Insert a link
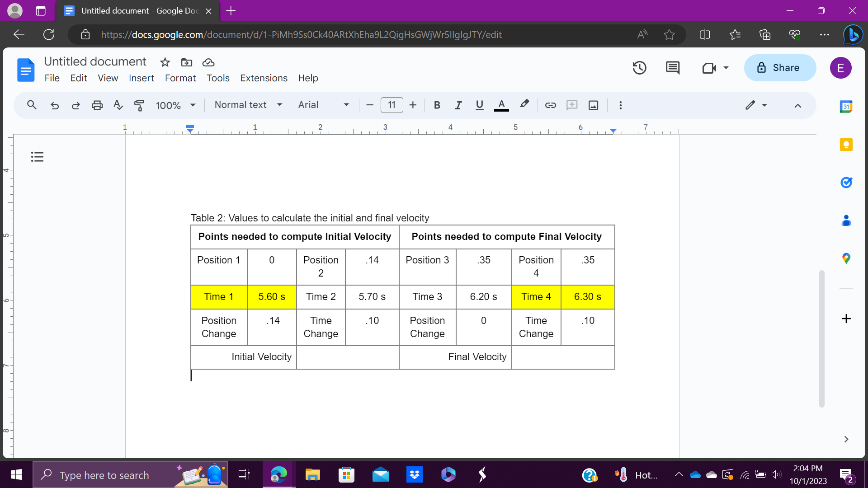 point(550,105)
